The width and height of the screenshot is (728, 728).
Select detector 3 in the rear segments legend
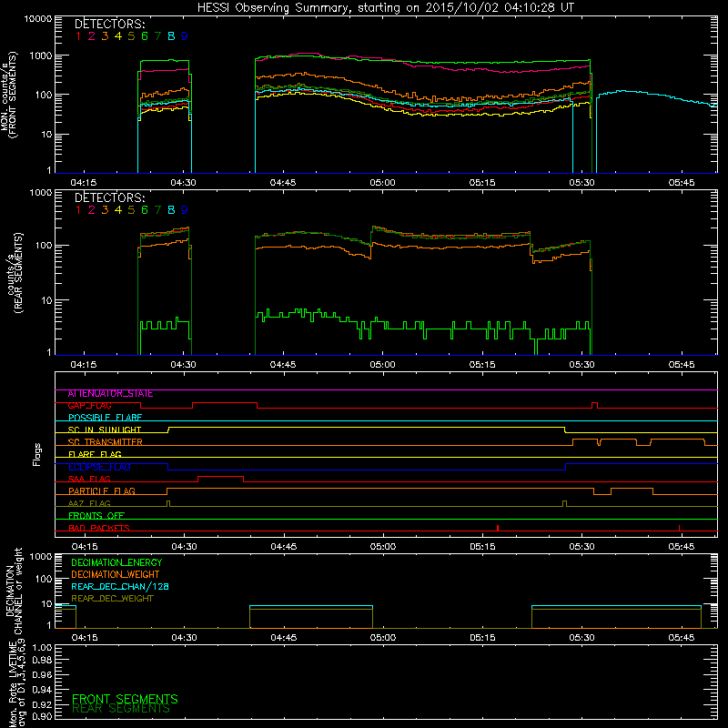tap(105, 210)
